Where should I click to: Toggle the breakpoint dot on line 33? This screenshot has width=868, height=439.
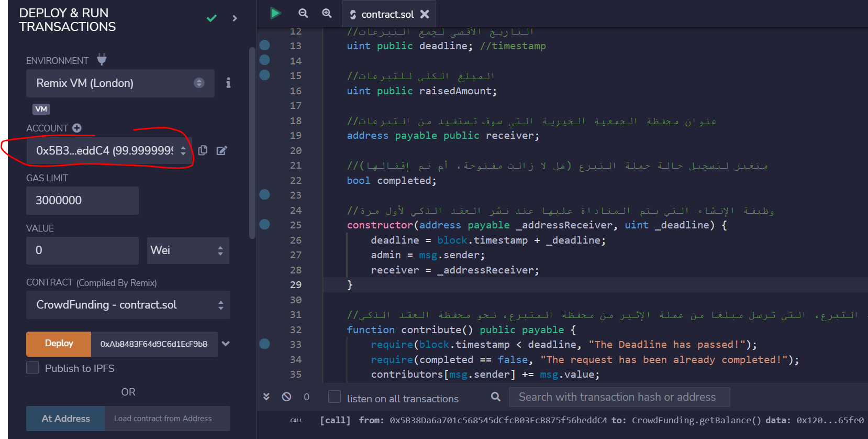click(265, 344)
